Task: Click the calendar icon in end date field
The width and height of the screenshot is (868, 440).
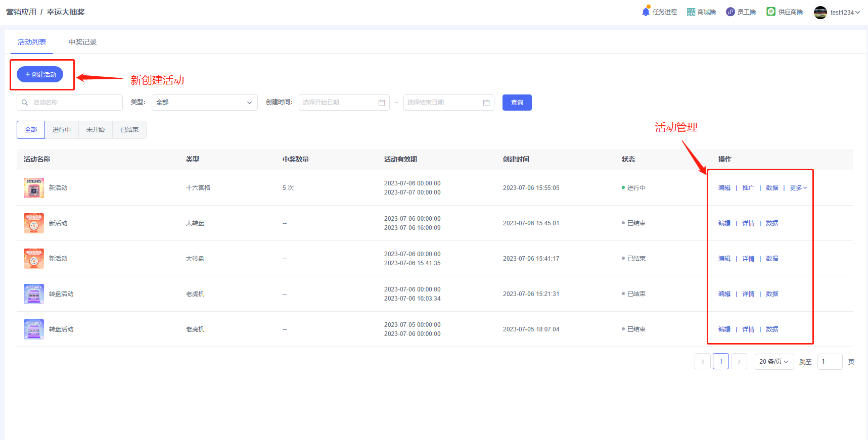Action: coord(486,103)
